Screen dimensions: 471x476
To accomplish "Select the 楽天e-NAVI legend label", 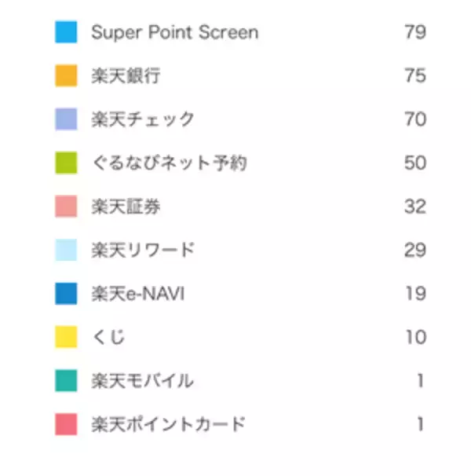I will click(138, 294).
